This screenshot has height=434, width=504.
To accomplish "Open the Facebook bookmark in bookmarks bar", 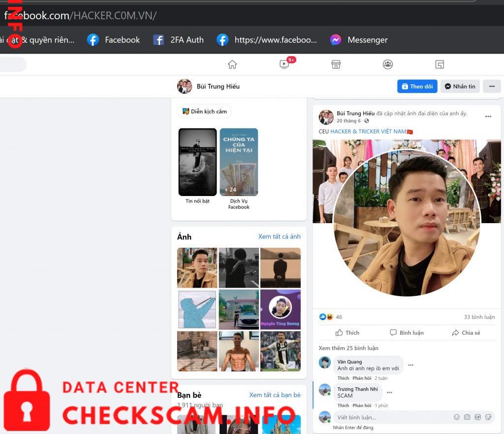I will [x=114, y=40].
